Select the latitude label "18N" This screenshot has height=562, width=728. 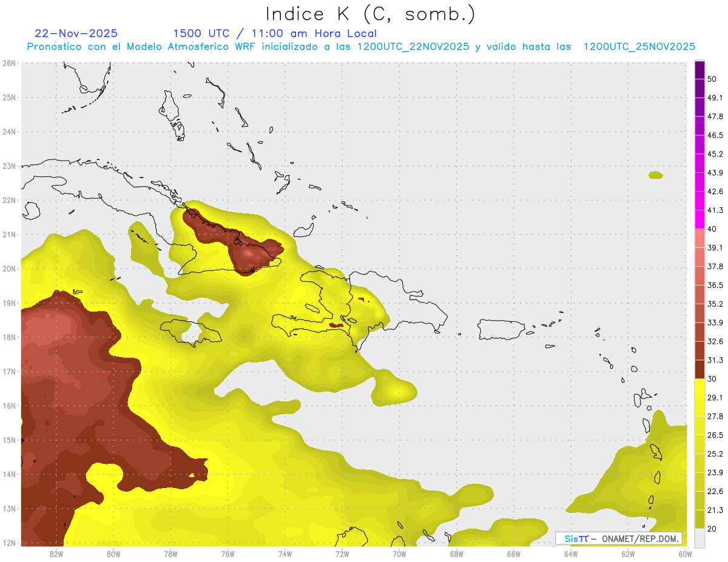[9, 337]
